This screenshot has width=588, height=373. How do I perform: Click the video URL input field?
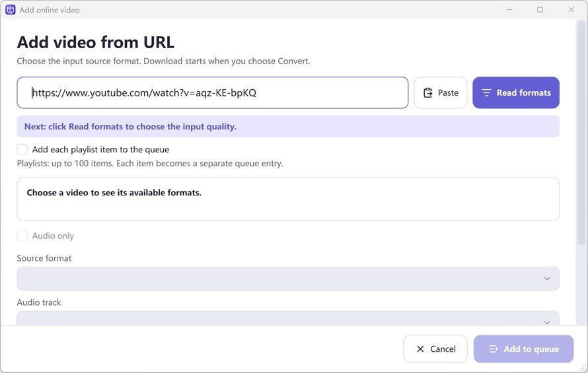tap(212, 92)
